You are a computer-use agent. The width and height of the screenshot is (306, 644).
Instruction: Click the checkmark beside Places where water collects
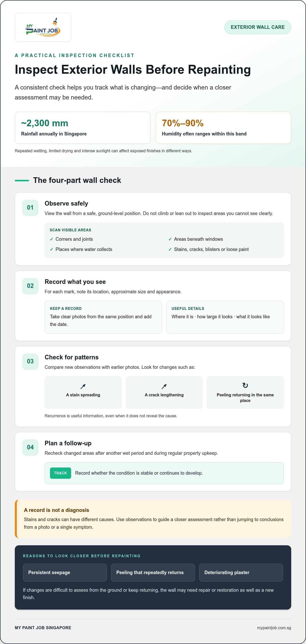[52, 249]
